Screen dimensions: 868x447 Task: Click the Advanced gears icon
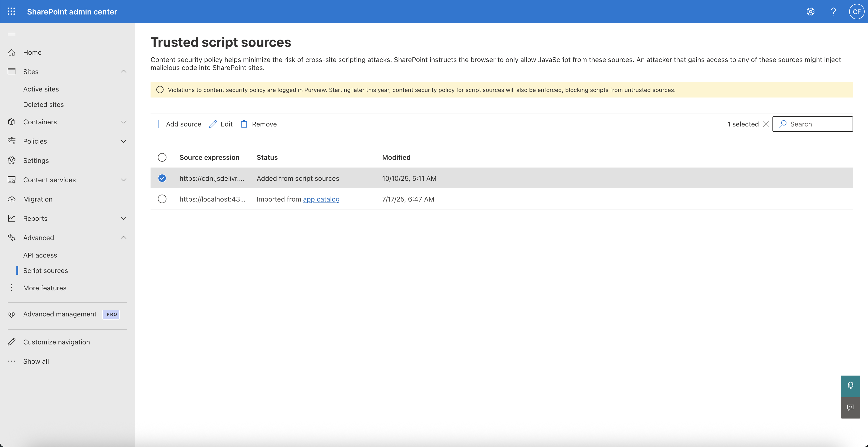[11, 238]
